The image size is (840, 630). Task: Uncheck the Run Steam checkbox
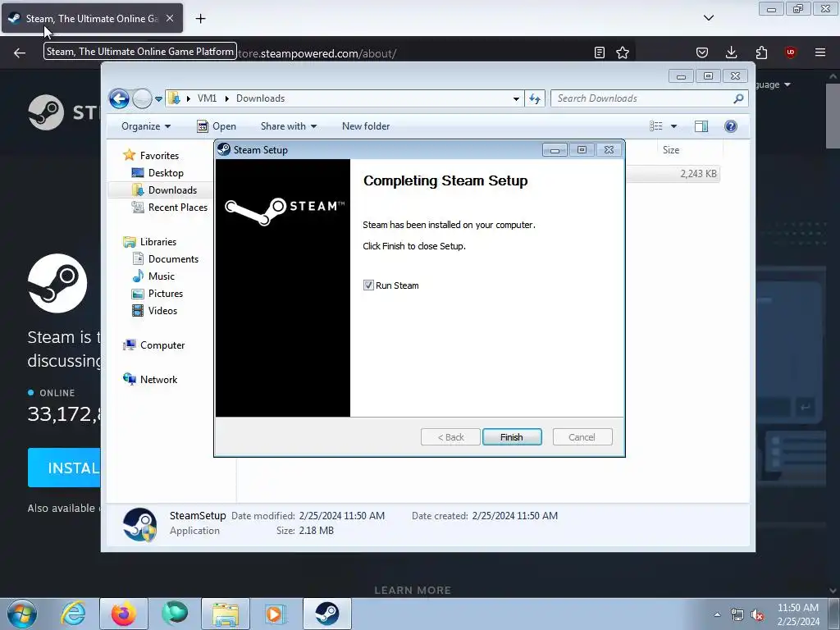[x=368, y=285]
